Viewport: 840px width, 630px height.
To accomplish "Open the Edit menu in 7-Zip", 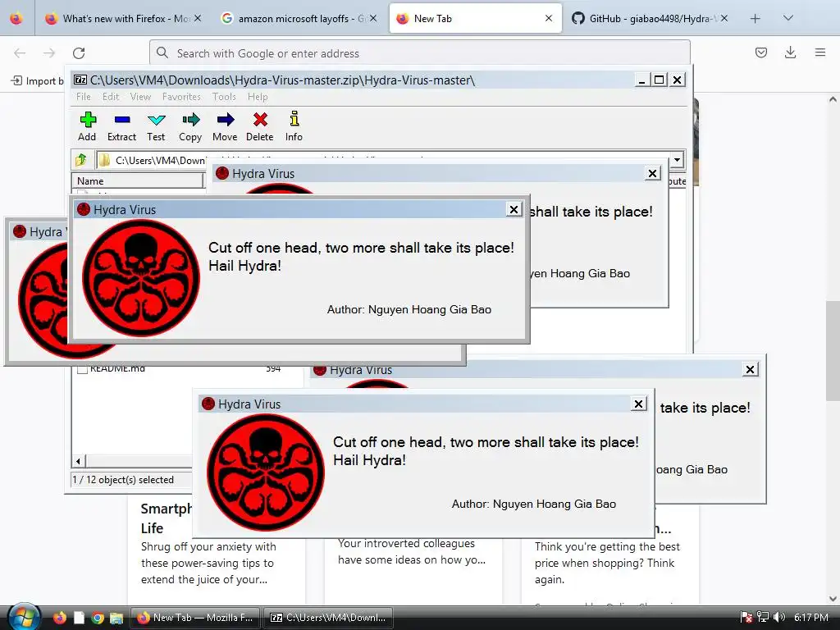I will click(111, 97).
